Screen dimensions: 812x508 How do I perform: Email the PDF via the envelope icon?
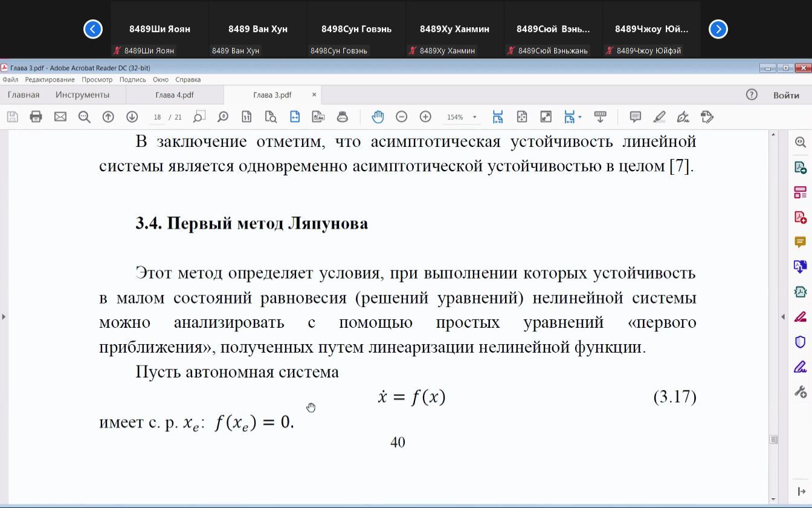point(60,117)
